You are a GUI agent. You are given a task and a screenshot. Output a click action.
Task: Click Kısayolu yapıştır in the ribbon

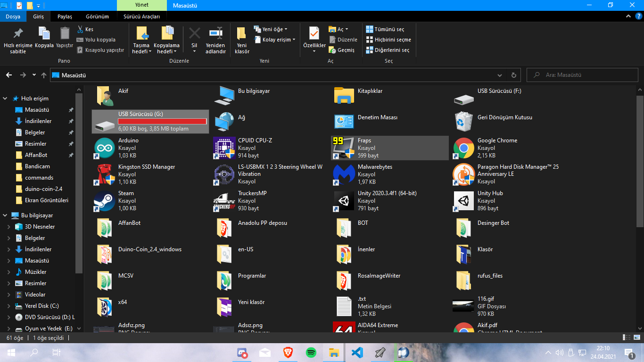[100, 50]
